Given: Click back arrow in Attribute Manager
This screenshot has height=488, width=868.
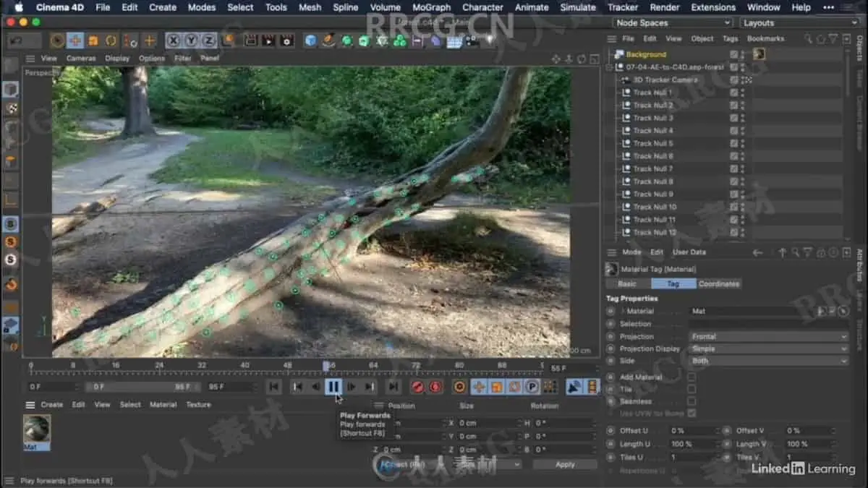Looking at the screenshot, I should [x=757, y=252].
